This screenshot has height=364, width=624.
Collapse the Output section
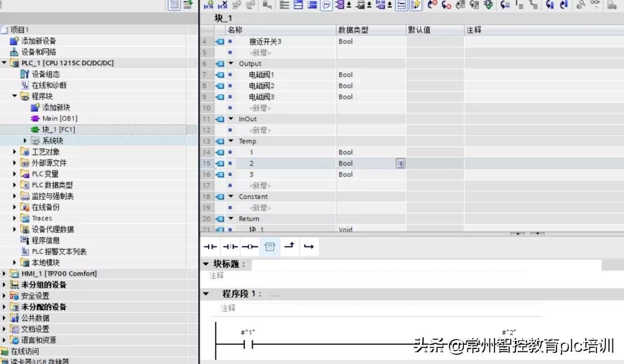(231, 64)
